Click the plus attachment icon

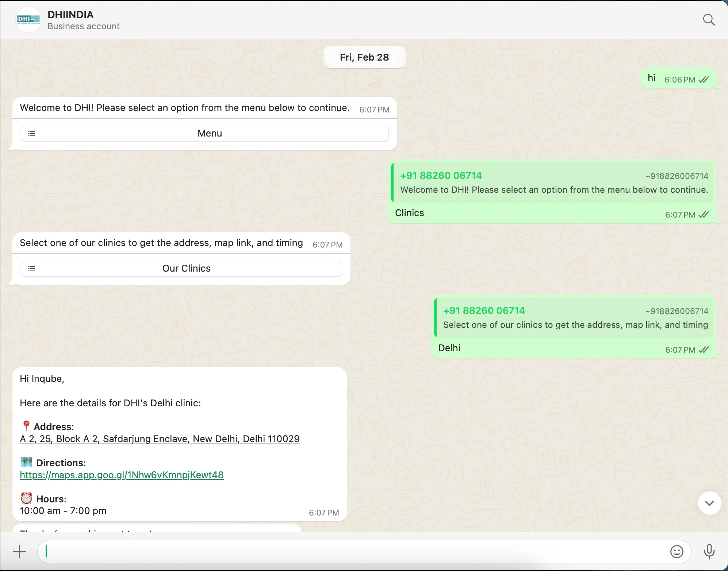click(20, 551)
